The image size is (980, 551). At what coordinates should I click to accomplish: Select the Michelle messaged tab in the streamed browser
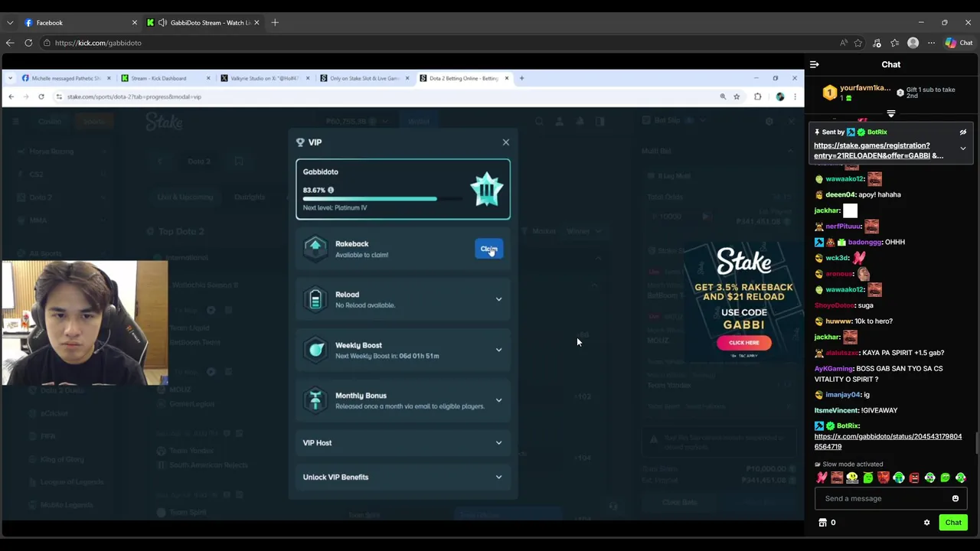[x=67, y=78]
